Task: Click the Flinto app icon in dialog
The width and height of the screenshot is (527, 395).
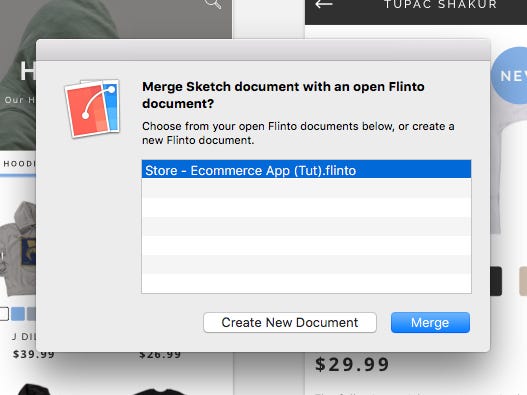Action: click(92, 108)
